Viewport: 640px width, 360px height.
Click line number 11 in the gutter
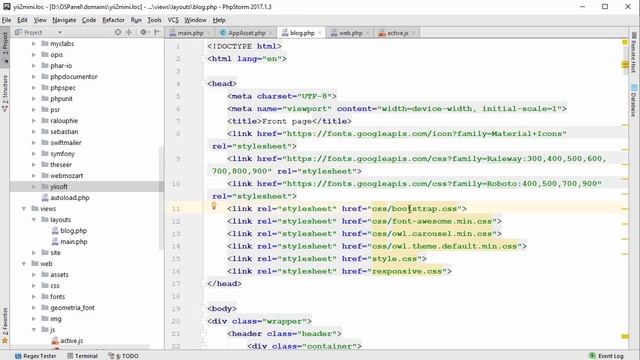(176, 209)
